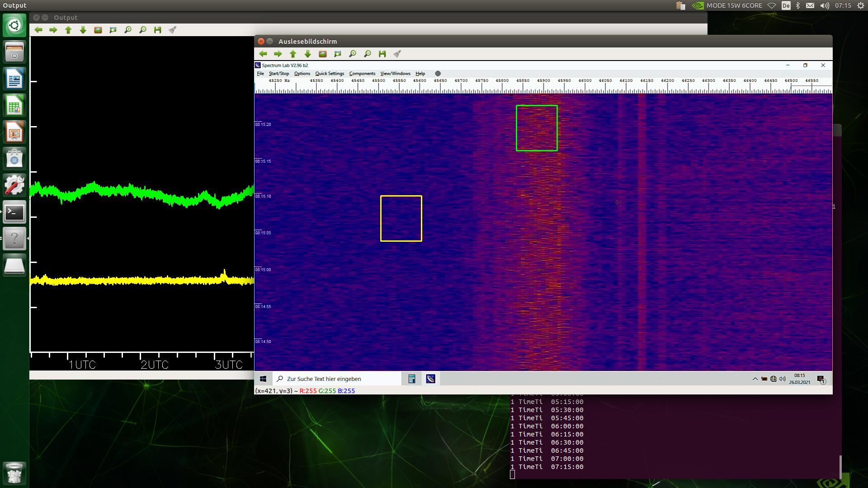The height and width of the screenshot is (488, 868).
Task: Pan up in the Auslesebildschirm toolbar
Action: (x=293, y=54)
